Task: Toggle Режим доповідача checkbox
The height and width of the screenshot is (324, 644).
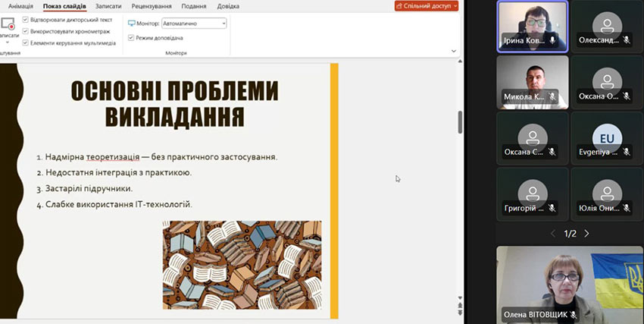Action: pos(131,37)
